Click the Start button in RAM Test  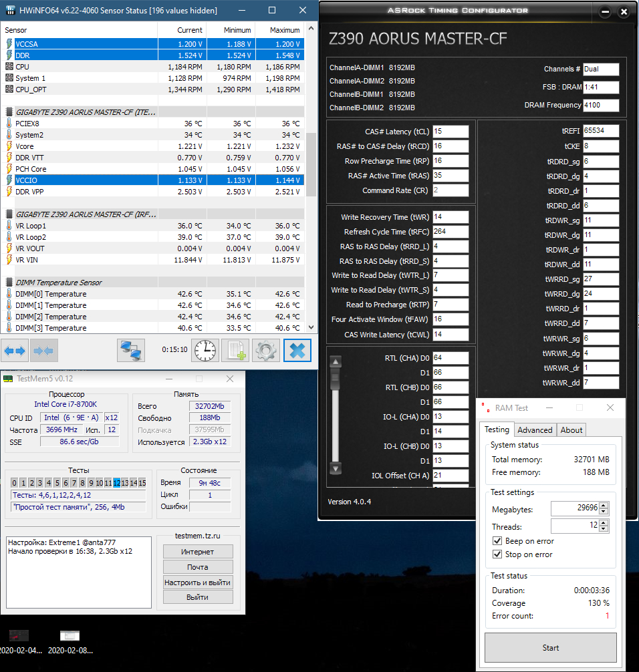551,647
